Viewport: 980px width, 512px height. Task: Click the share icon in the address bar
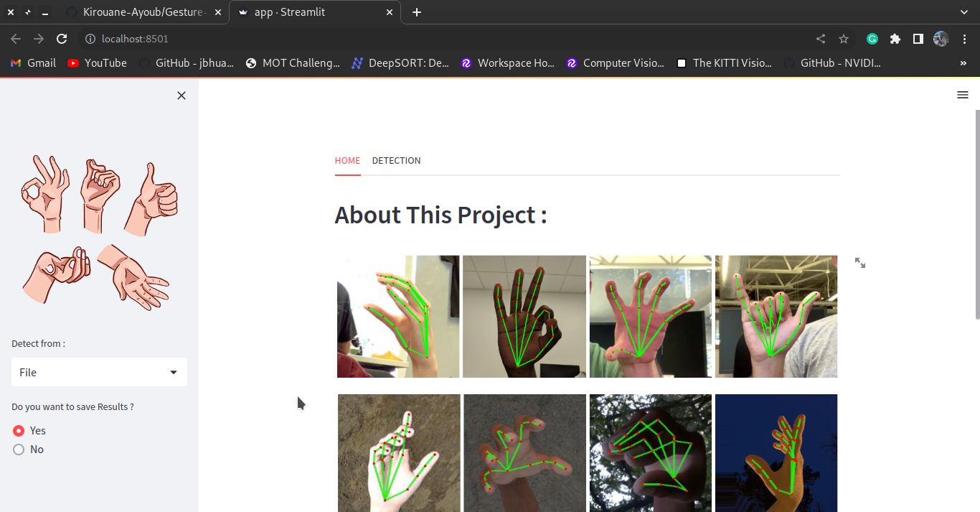click(820, 39)
